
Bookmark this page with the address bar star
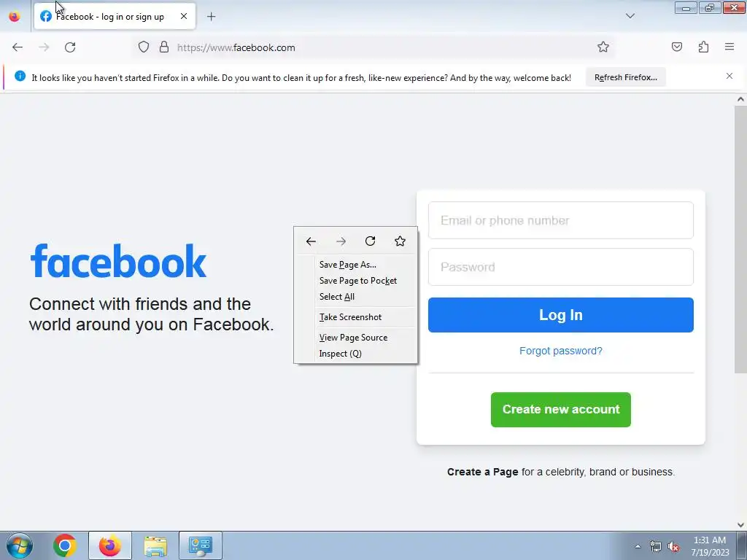pyautogui.click(x=603, y=47)
